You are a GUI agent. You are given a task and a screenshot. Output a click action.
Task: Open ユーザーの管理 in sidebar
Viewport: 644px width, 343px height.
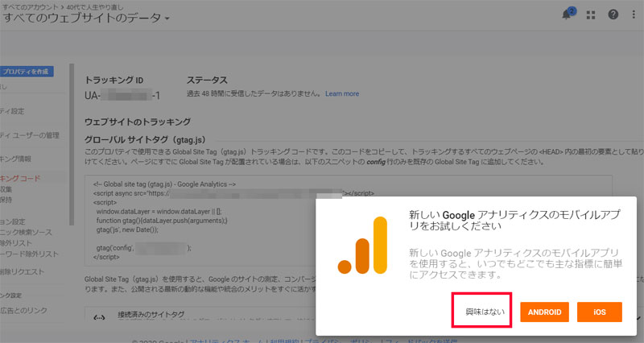coord(29,134)
